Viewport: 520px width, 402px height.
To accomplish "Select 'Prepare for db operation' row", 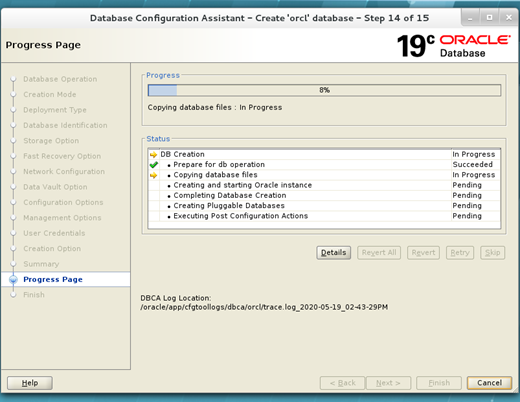I will pyautogui.click(x=324, y=165).
